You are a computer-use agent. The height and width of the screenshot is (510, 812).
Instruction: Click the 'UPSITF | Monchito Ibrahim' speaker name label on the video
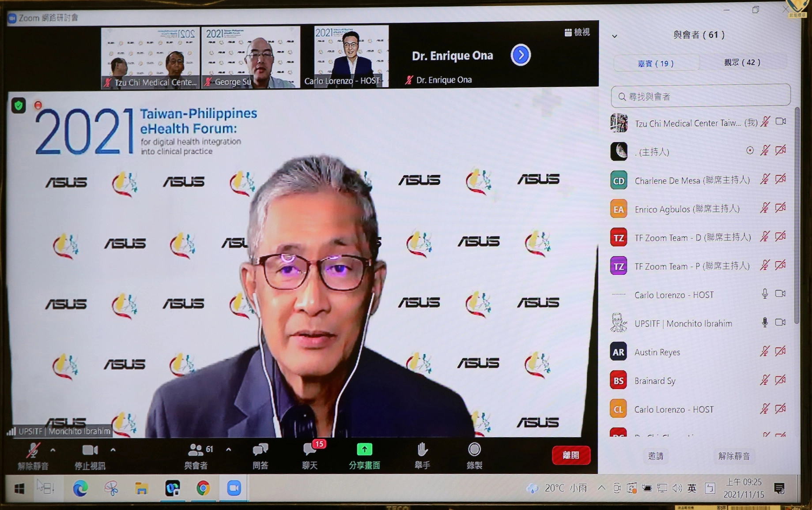[x=59, y=431]
